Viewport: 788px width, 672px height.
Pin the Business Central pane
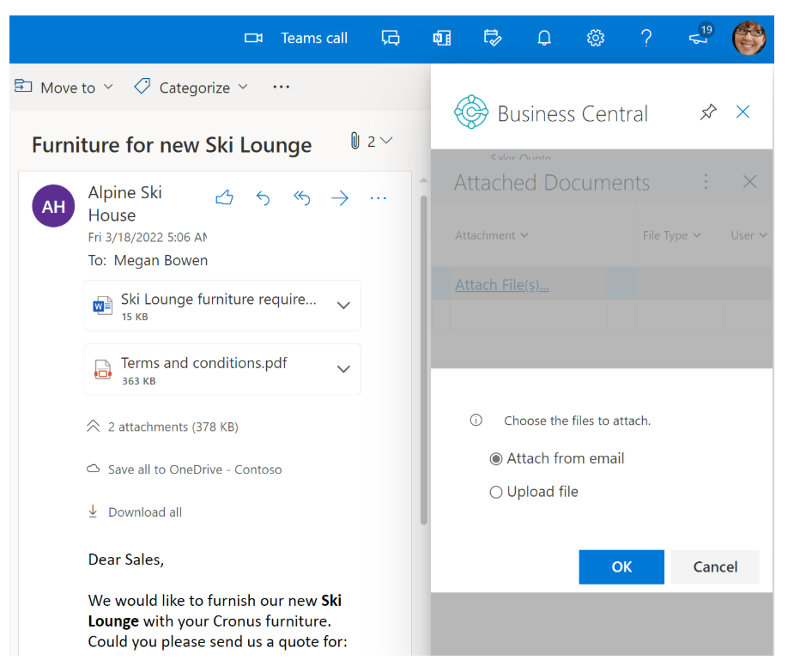[708, 112]
